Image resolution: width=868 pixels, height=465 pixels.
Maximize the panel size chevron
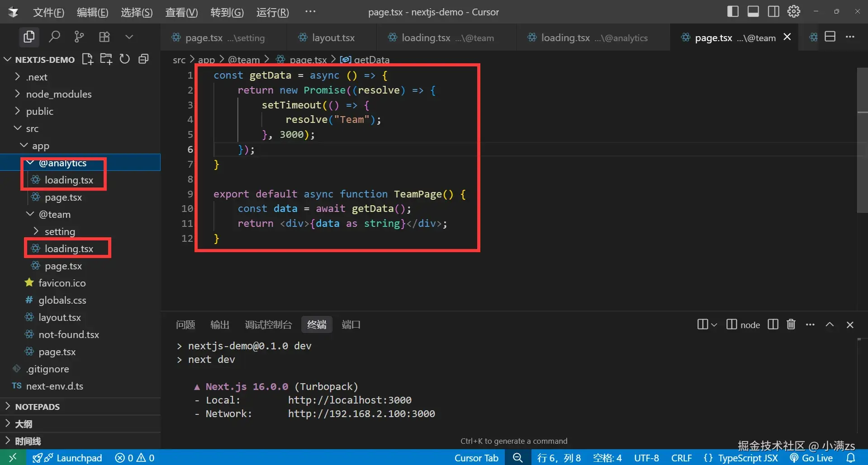tap(830, 324)
